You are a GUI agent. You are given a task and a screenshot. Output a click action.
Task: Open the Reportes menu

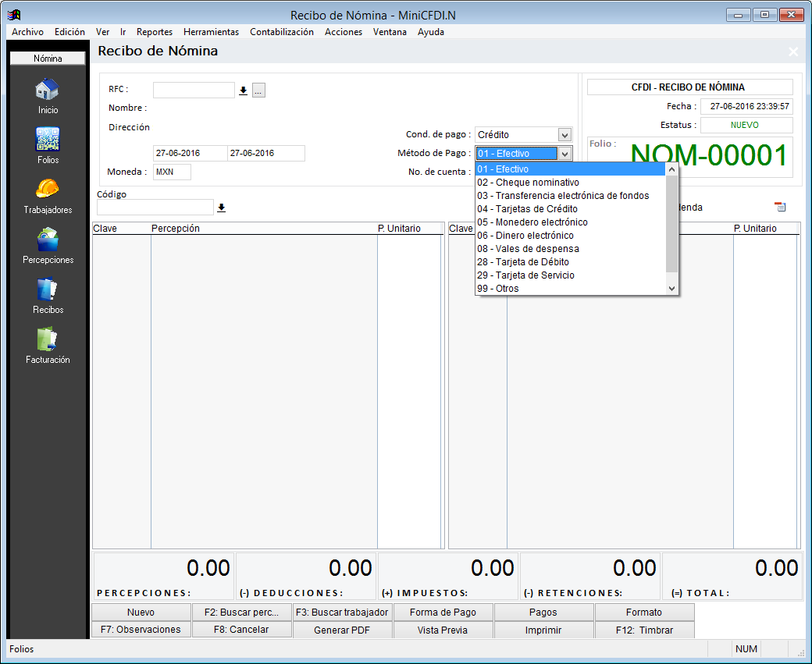[155, 32]
